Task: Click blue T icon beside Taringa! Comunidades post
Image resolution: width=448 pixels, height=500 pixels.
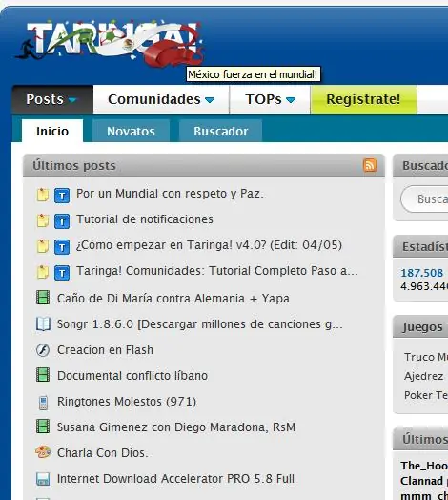Action: click(62, 273)
